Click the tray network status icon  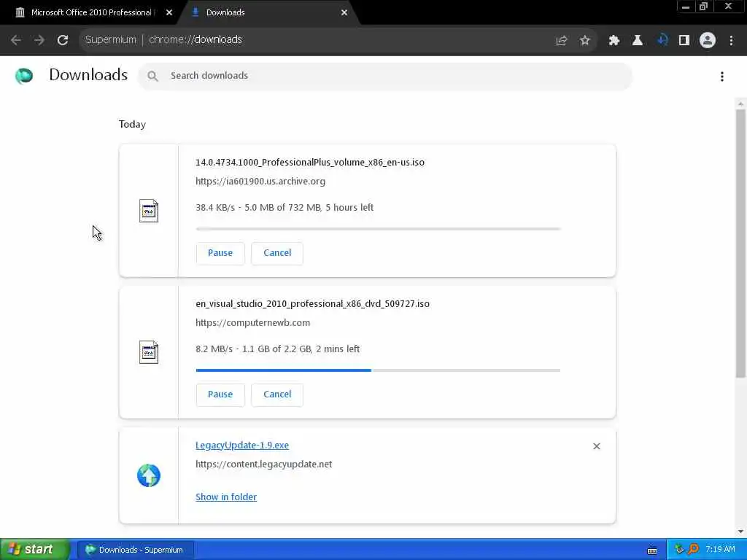tap(679, 550)
